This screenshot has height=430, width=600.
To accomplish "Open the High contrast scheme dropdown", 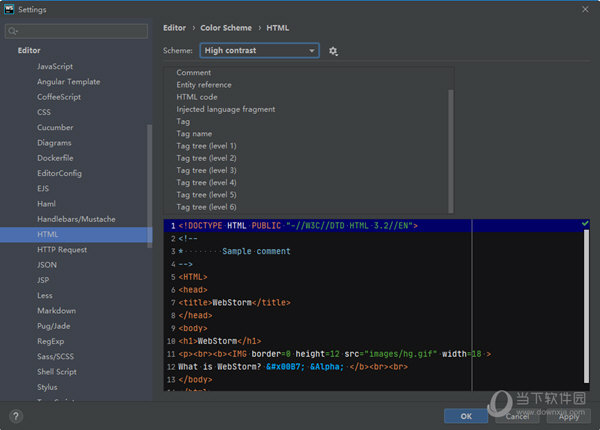I will (259, 50).
